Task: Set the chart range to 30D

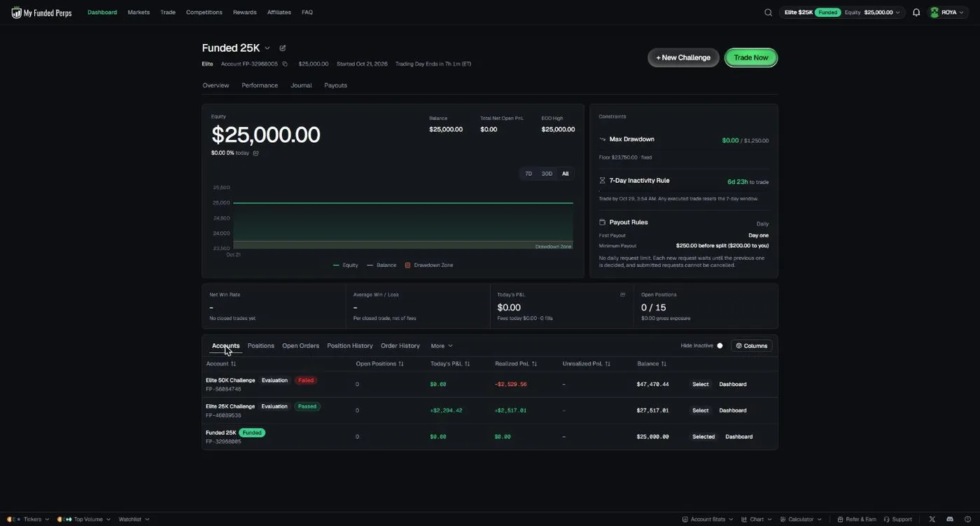Action: [547, 174]
